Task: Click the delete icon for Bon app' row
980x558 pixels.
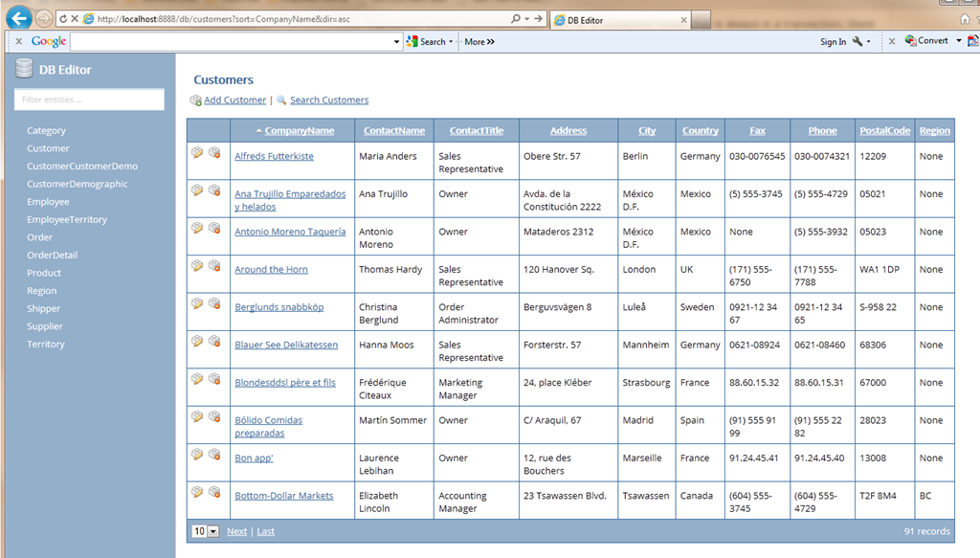Action: coord(214,455)
